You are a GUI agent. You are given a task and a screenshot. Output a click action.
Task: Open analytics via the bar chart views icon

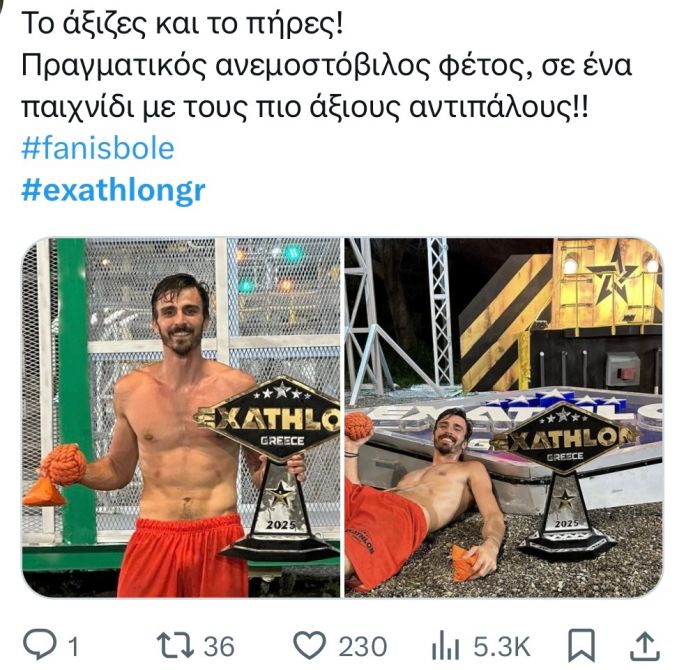tap(445, 645)
